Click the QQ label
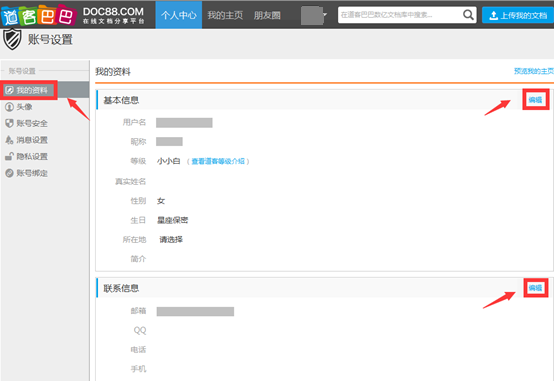This screenshot has width=554, height=385. [x=140, y=331]
